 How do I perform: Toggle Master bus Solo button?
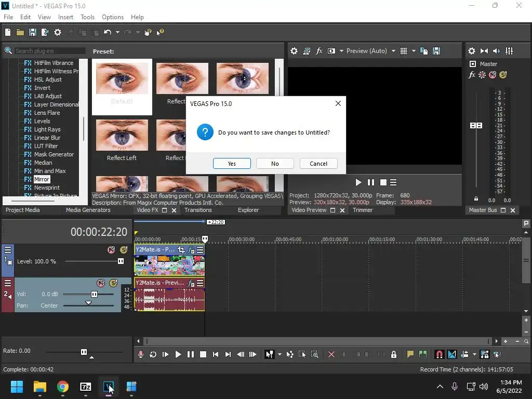[x=503, y=75]
